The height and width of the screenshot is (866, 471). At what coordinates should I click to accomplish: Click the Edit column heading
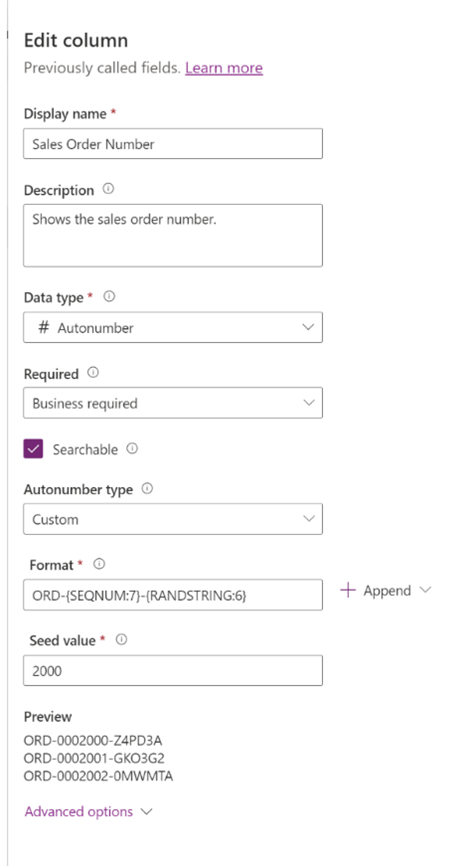point(76,40)
